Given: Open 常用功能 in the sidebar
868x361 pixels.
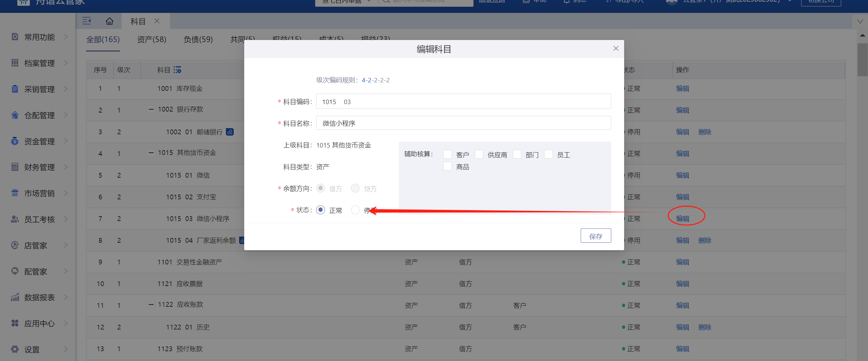Looking at the screenshot, I should (x=39, y=37).
